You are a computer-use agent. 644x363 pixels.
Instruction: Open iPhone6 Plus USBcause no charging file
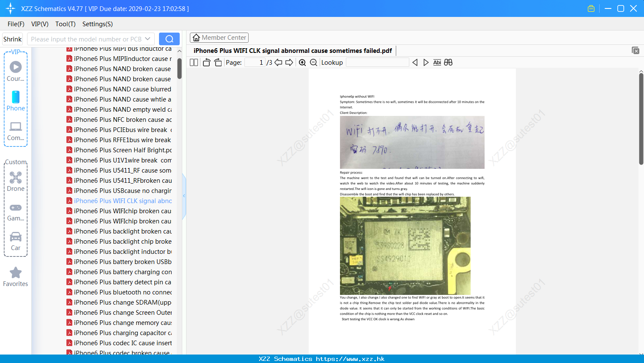[119, 191]
